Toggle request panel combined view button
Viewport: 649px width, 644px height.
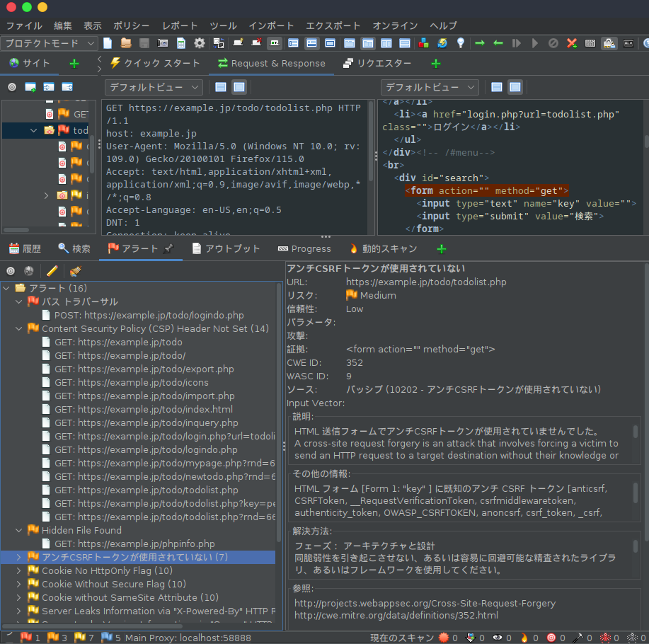(239, 87)
